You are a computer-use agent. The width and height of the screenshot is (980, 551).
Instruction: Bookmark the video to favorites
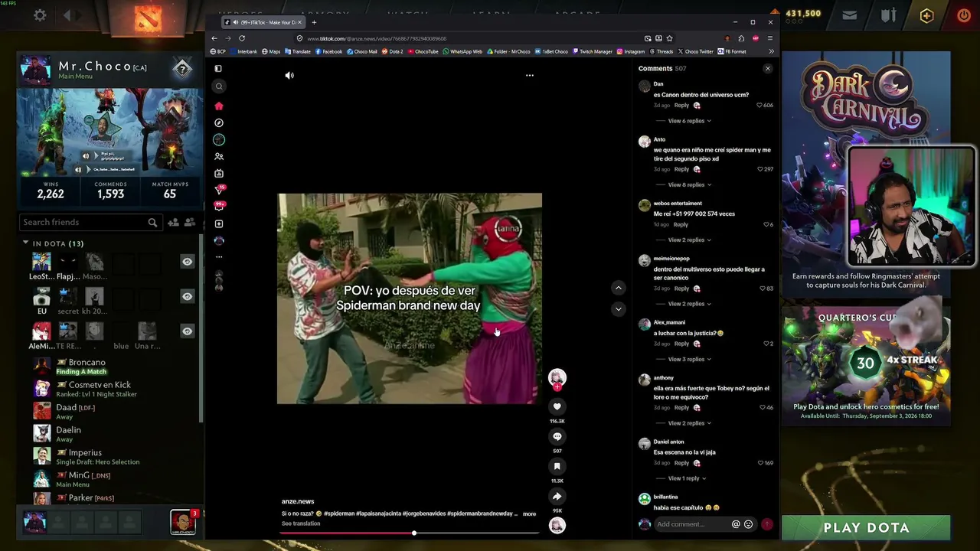click(557, 466)
